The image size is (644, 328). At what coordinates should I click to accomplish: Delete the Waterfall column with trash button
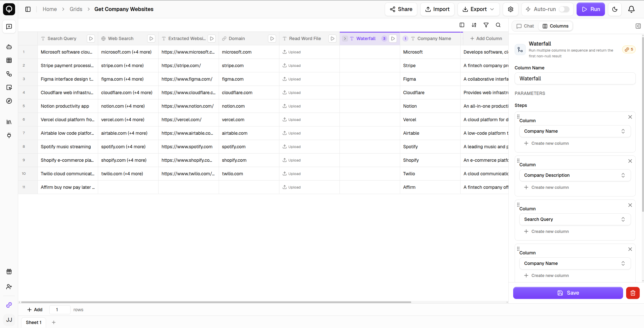tap(633, 293)
